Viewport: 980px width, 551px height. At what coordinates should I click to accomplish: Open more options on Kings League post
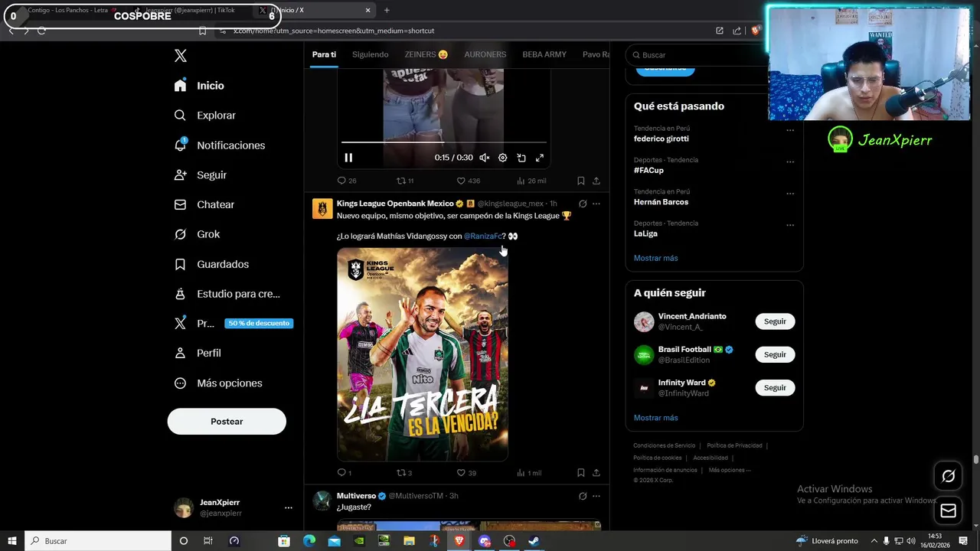click(x=596, y=204)
